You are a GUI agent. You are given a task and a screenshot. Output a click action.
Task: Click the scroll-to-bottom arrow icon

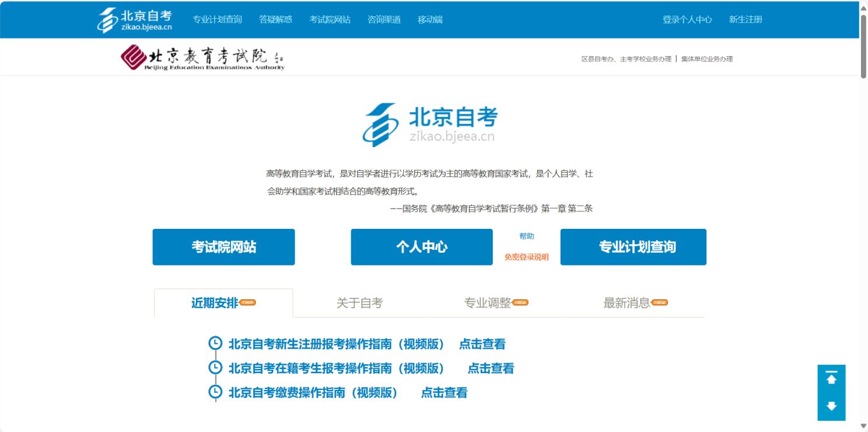(x=831, y=406)
